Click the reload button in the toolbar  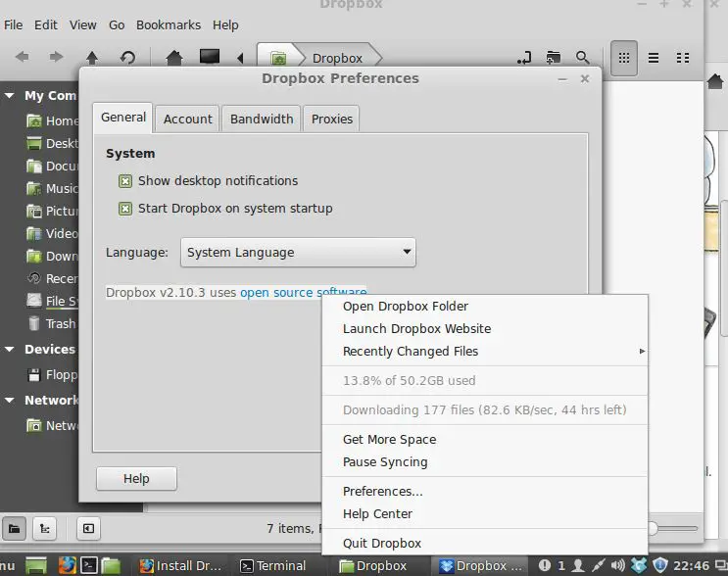127,58
